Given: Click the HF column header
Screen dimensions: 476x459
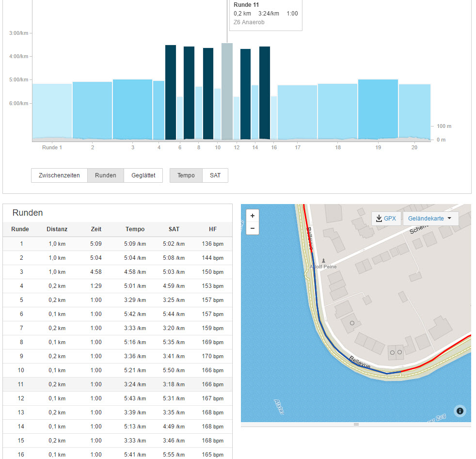Looking at the screenshot, I should [x=213, y=229].
